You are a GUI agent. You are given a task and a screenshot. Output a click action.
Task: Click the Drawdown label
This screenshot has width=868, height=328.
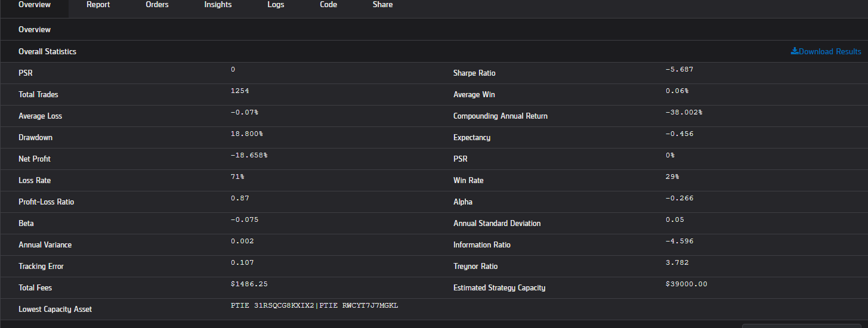tap(35, 138)
